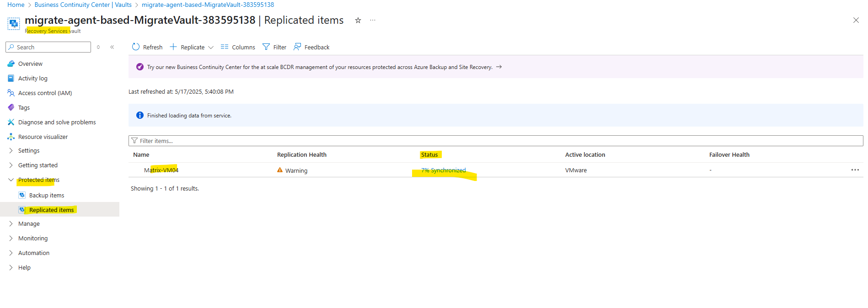Image resolution: width=868 pixels, height=308 pixels.
Task: Sort by the Failover Health column header
Action: tap(729, 155)
